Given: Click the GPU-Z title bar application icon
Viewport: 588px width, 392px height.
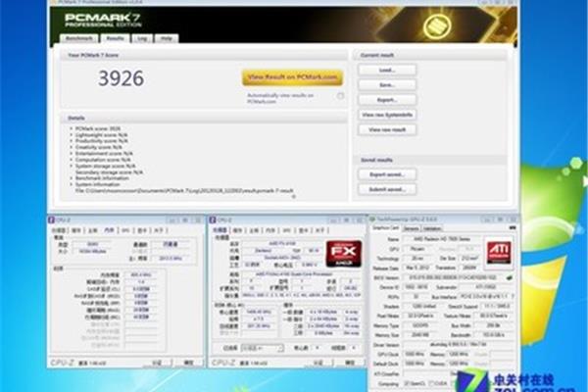Looking at the screenshot, I should 372,219.
